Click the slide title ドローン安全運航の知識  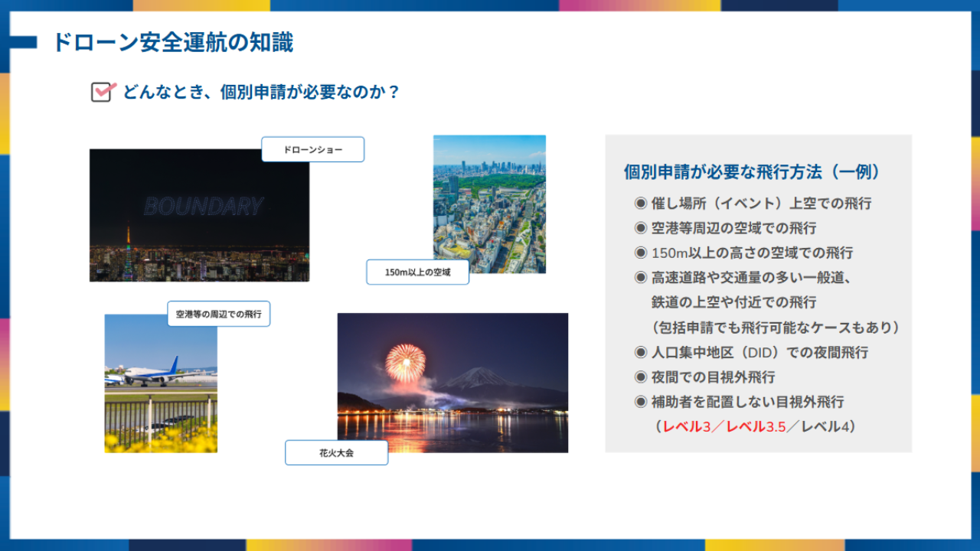point(172,42)
